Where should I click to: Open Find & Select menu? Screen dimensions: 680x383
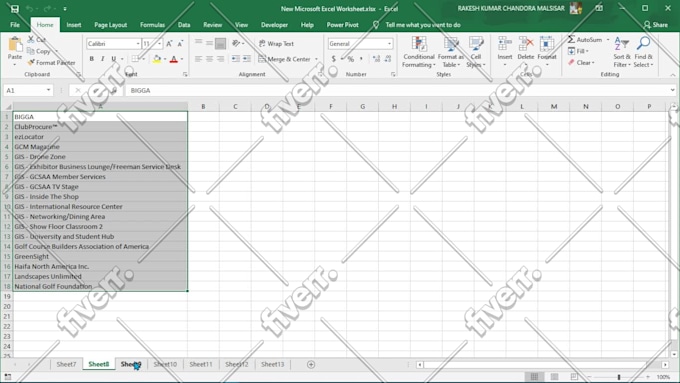coord(643,52)
